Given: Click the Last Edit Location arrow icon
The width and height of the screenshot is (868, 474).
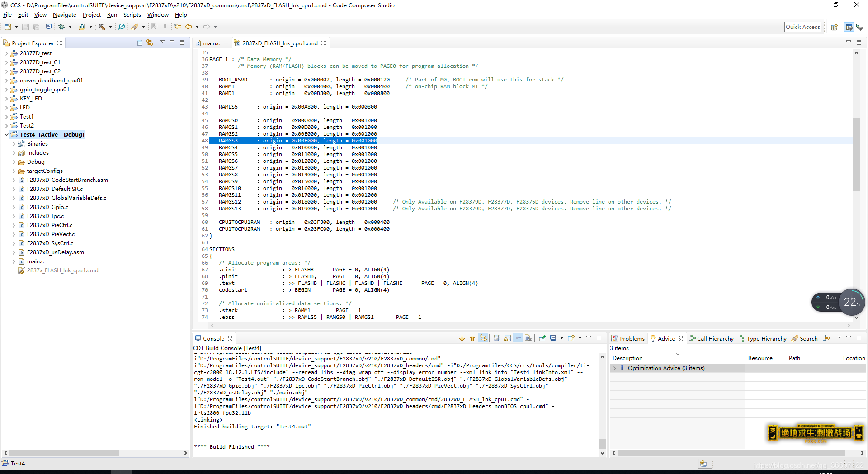Looking at the screenshot, I should [x=178, y=27].
